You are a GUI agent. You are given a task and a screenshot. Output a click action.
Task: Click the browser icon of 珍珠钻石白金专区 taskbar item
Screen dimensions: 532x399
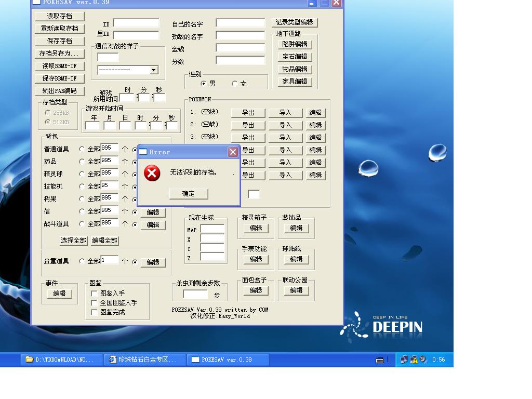coord(113,360)
